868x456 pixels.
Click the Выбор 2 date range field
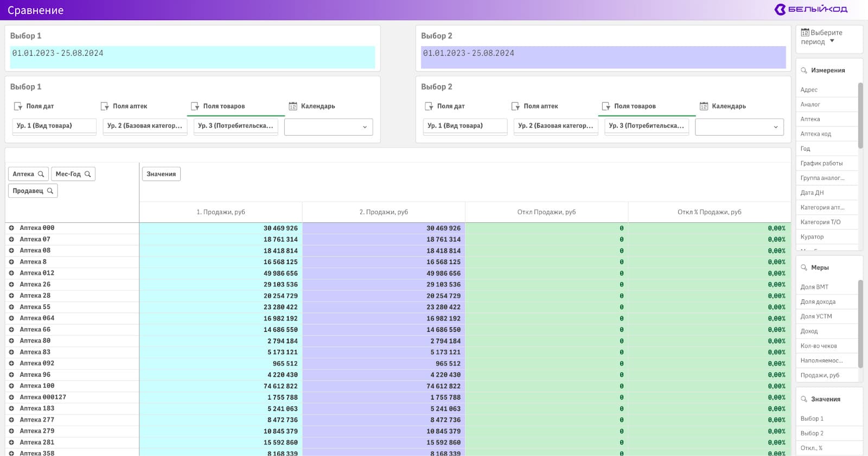(603, 57)
